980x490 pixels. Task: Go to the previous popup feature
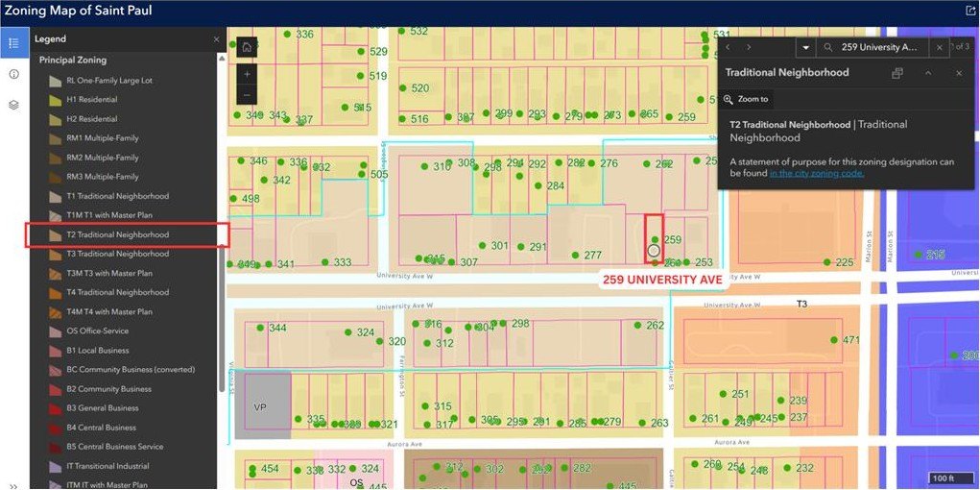point(728,47)
